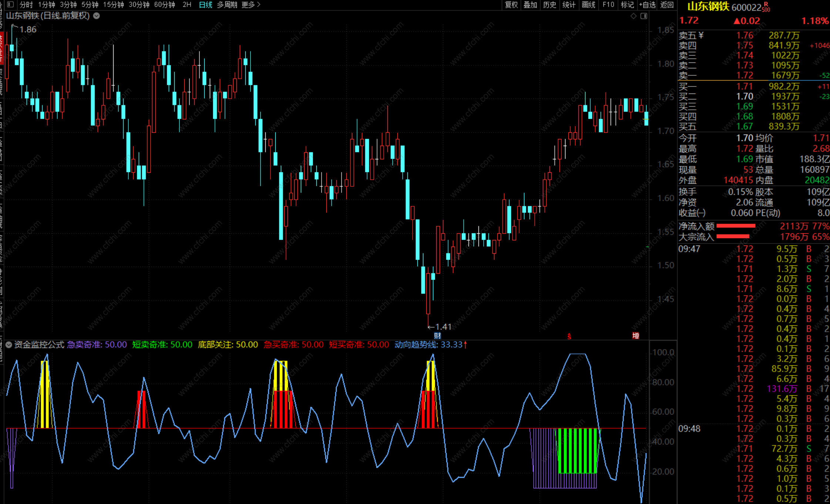This screenshot has height=504, width=830.
Task: Click the red 净流入额 flow bar
Action: point(736,226)
